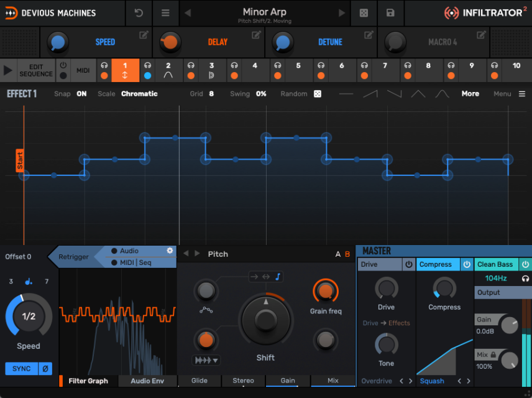
Task: Toggle the Drive power button
Action: tap(409, 264)
